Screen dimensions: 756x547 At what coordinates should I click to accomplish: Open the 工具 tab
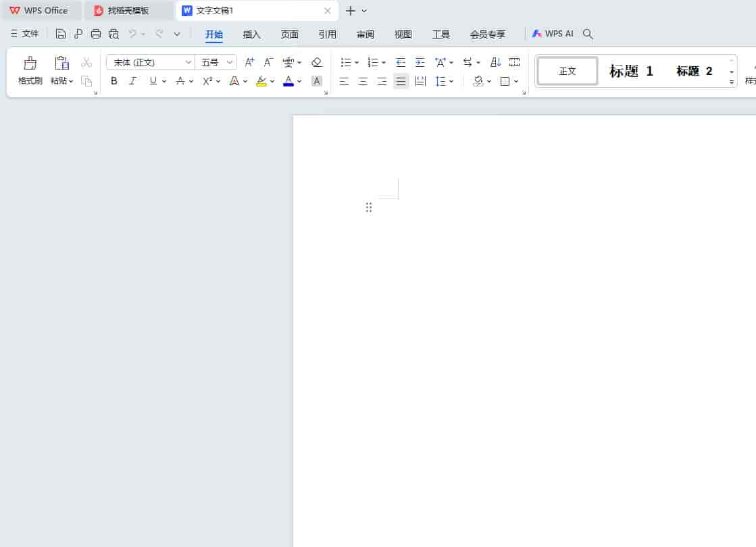[440, 34]
